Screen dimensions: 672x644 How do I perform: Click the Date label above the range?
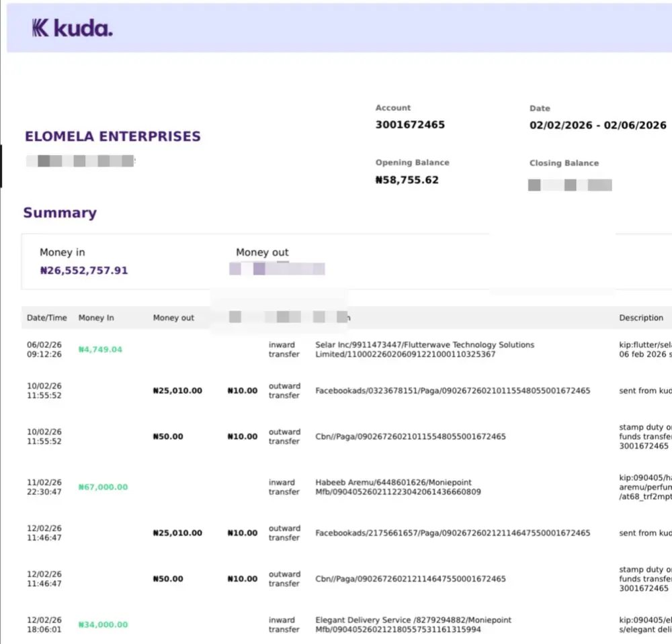pyautogui.click(x=540, y=108)
